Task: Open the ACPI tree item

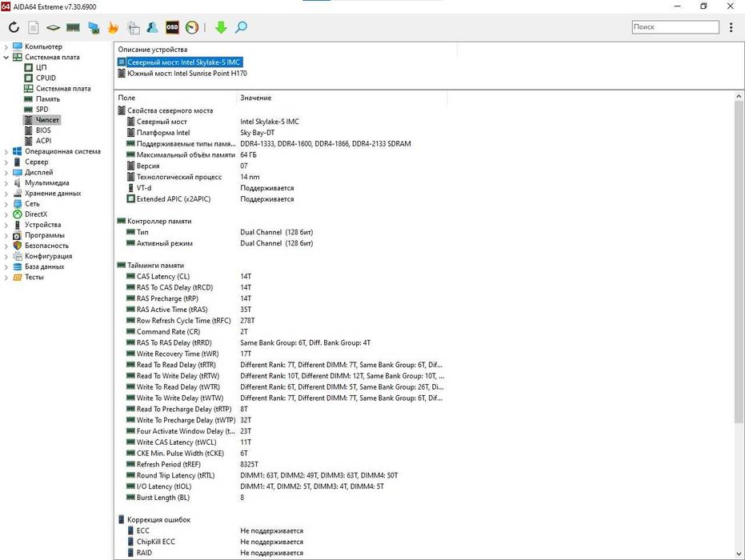Action: [x=43, y=141]
